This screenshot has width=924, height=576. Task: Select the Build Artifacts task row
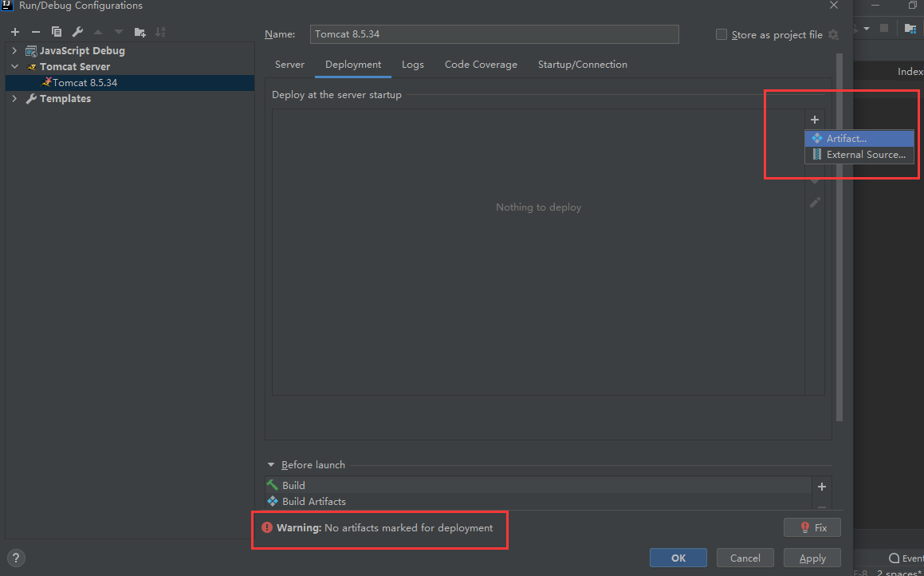pyautogui.click(x=538, y=501)
